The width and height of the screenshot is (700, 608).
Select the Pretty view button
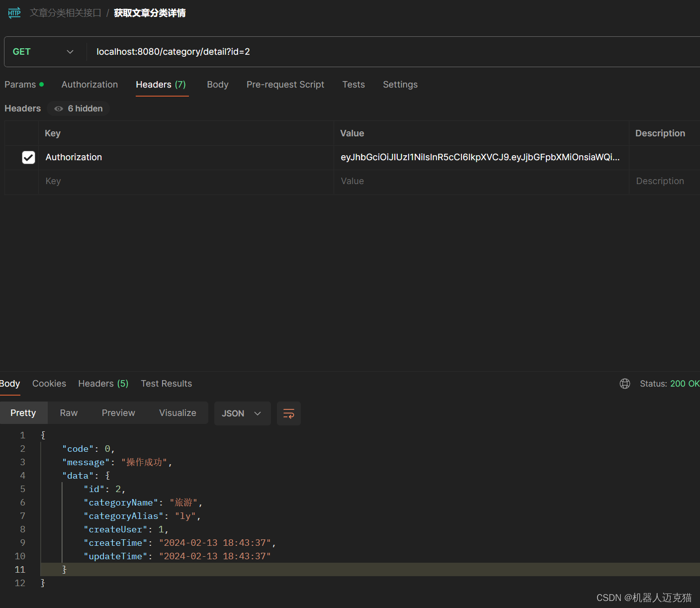23,413
